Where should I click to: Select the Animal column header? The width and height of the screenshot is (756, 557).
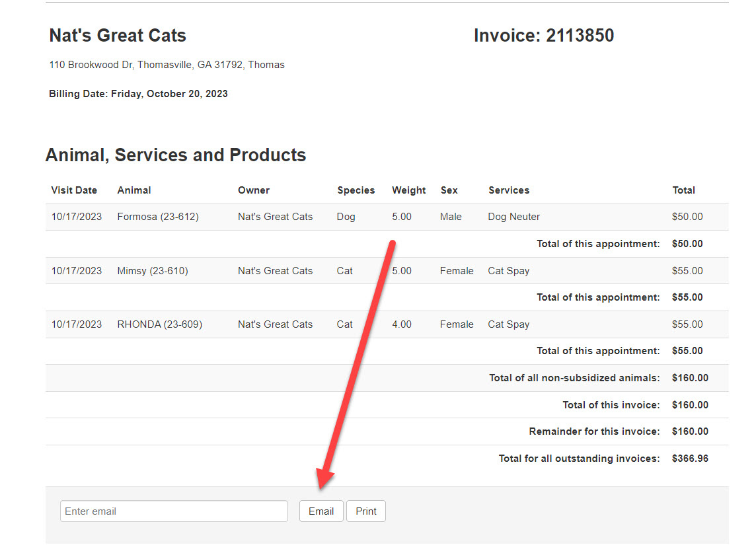(134, 190)
